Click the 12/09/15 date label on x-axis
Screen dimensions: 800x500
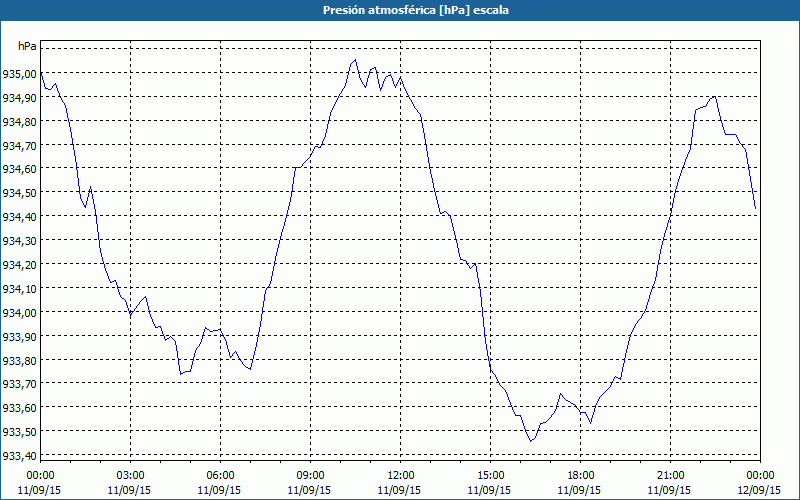point(759,490)
